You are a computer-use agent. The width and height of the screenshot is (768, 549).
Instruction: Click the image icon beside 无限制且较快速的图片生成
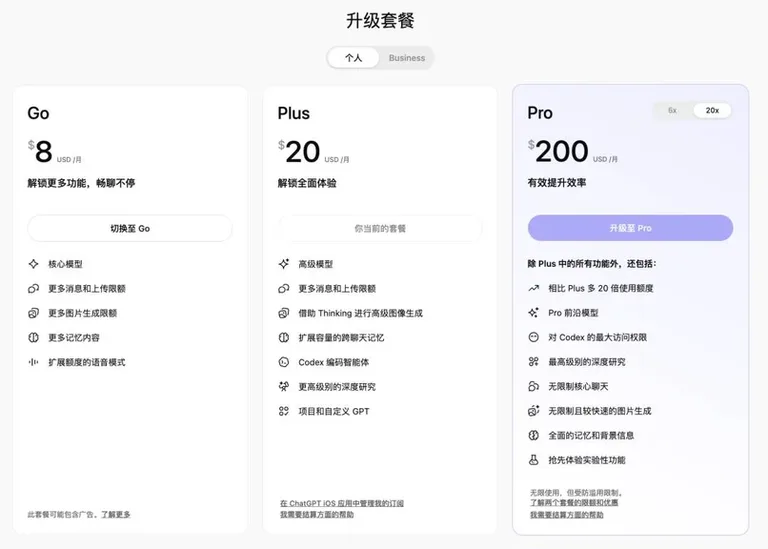point(533,410)
